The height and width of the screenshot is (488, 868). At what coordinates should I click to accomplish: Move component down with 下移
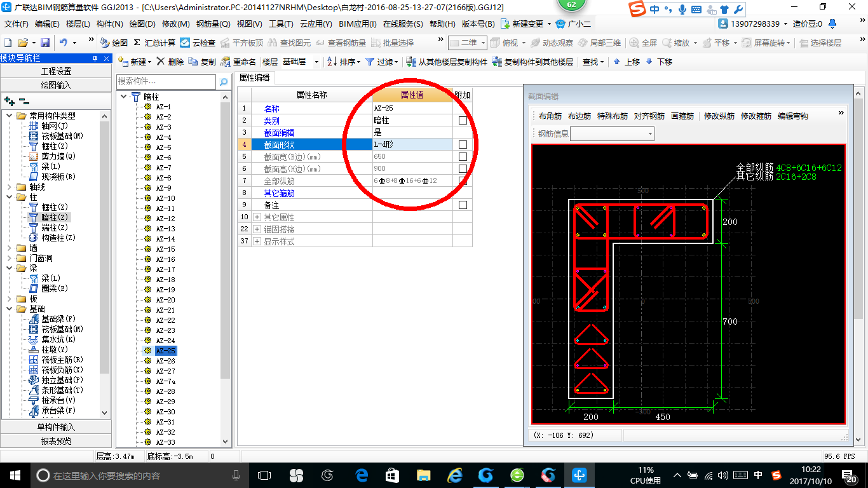coord(659,62)
